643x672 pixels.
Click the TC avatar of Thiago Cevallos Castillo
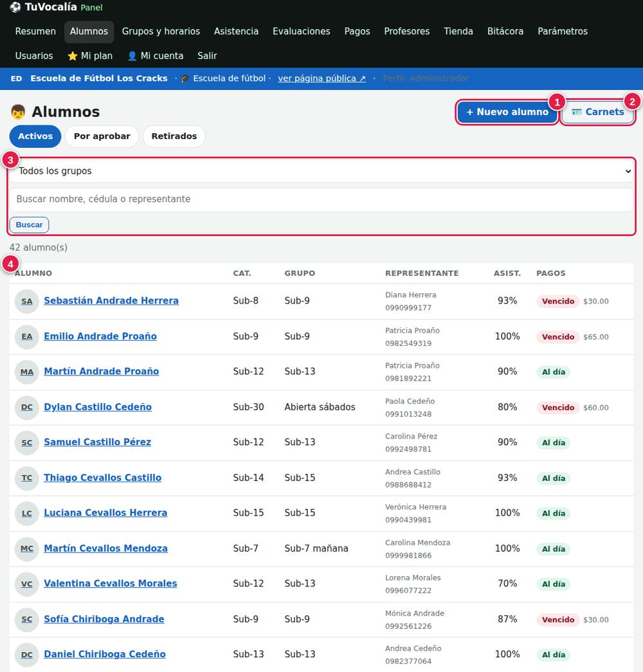coord(26,478)
